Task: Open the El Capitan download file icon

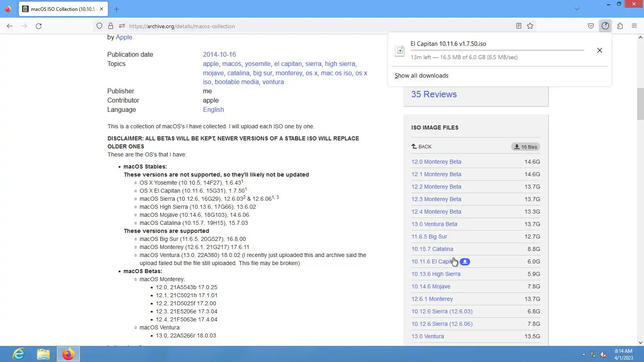Action: [400, 51]
